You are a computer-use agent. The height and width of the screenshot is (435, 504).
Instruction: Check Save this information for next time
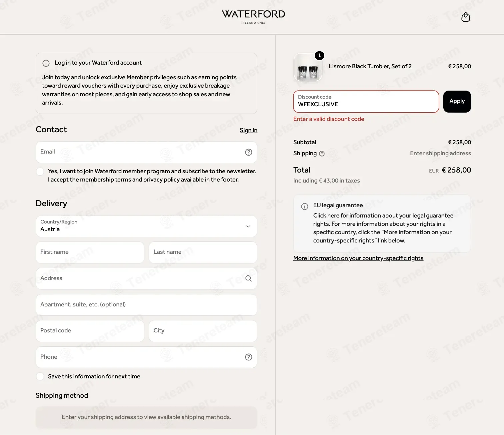tap(40, 376)
